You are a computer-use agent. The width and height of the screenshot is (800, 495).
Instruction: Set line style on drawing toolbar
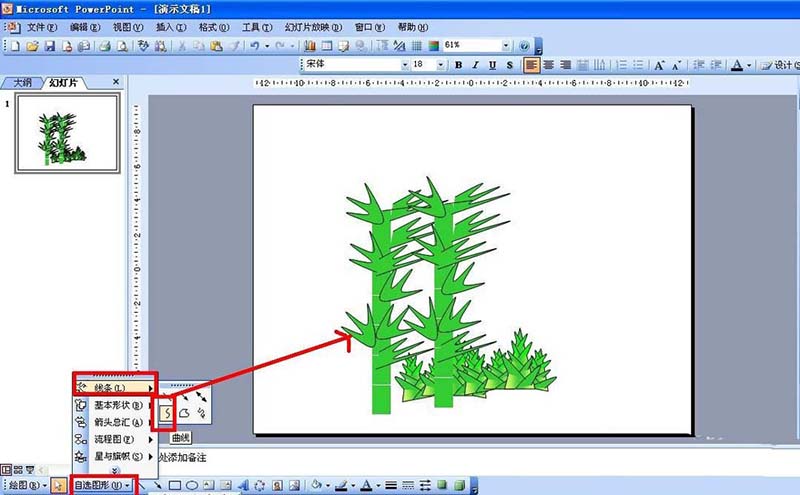click(x=391, y=485)
